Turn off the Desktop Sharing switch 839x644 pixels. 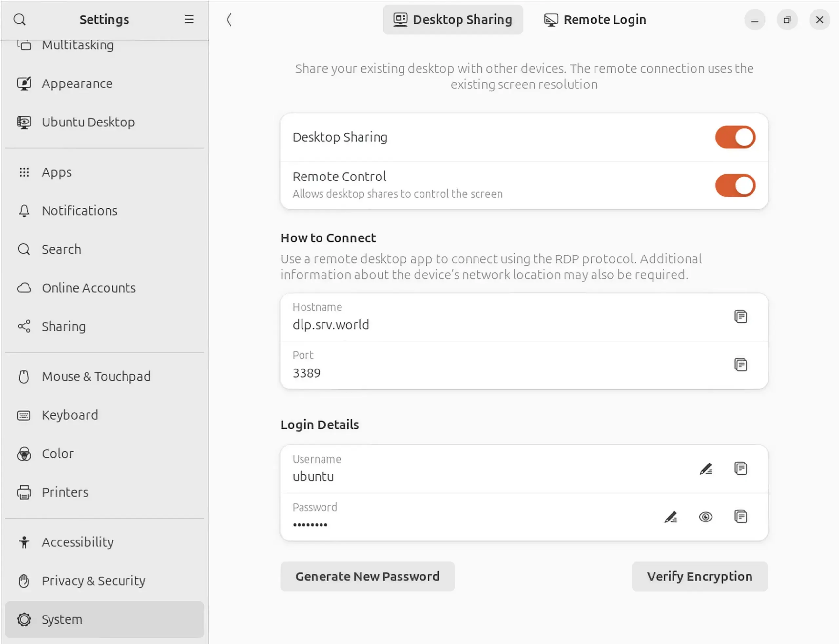pos(735,137)
